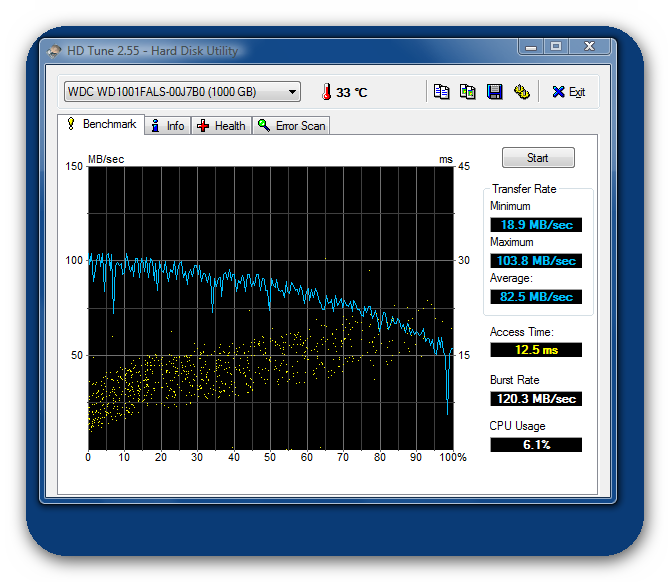This screenshot has width=670, height=582.
Task: Click the Burst Rate value 120.3 MB/sec
Action: (x=536, y=399)
